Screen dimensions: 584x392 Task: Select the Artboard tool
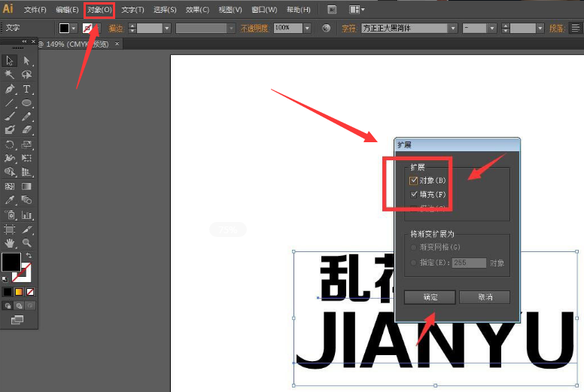click(10, 229)
